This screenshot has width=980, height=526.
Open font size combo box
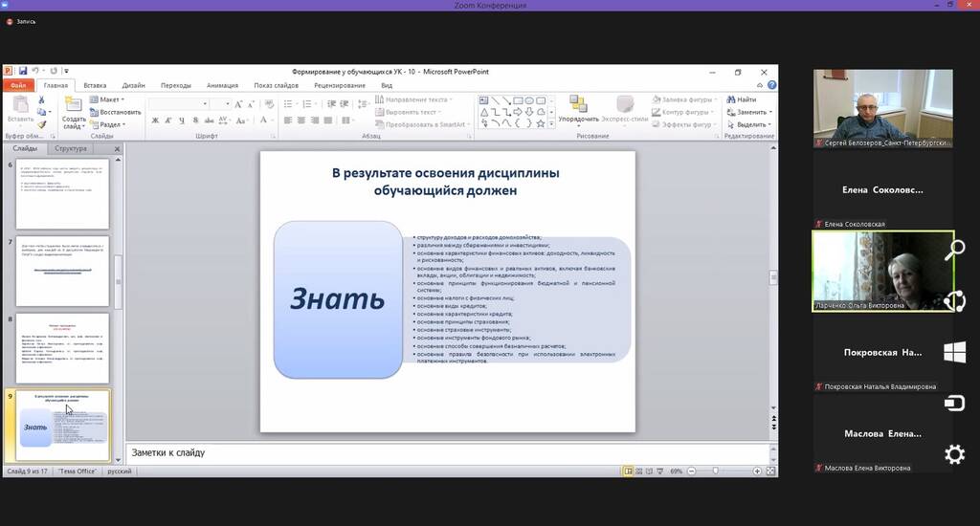click(221, 103)
